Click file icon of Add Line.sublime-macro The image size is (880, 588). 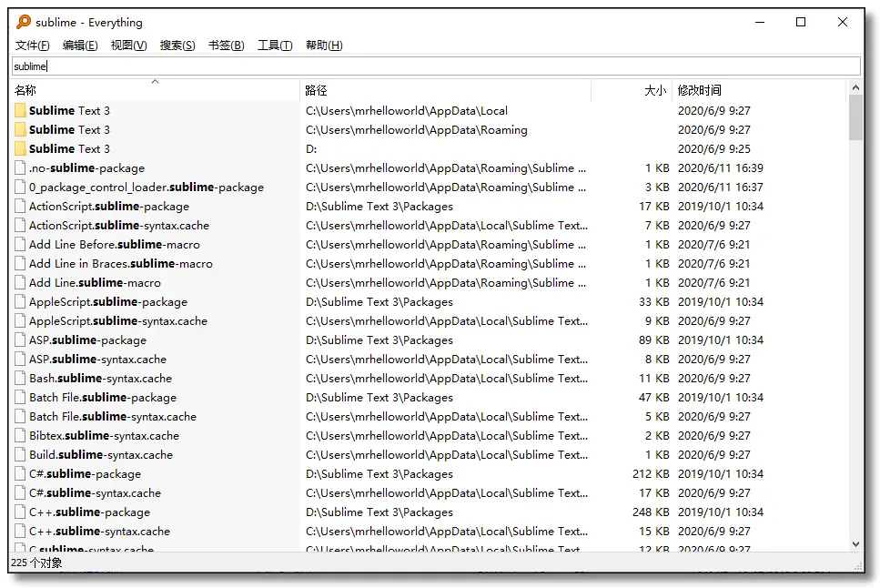[20, 282]
